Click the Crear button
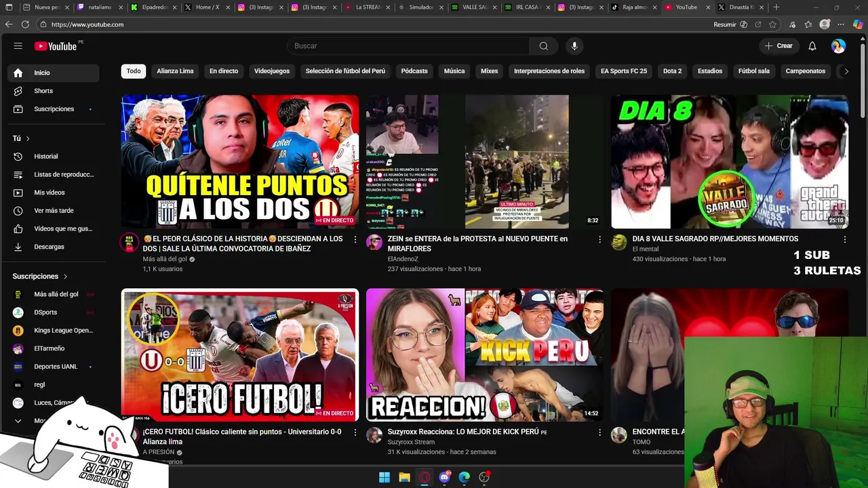This screenshot has height=488, width=868. [778, 46]
